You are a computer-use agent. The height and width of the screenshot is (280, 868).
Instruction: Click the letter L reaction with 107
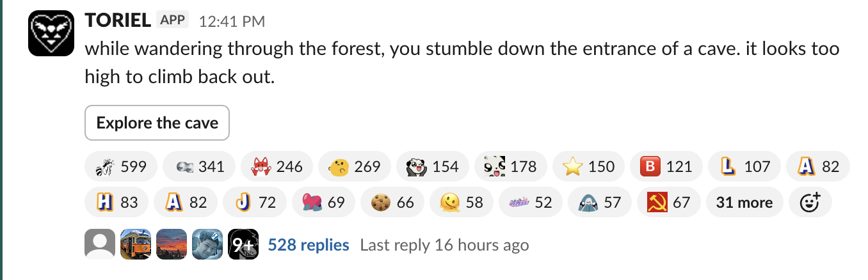pyautogui.click(x=744, y=167)
